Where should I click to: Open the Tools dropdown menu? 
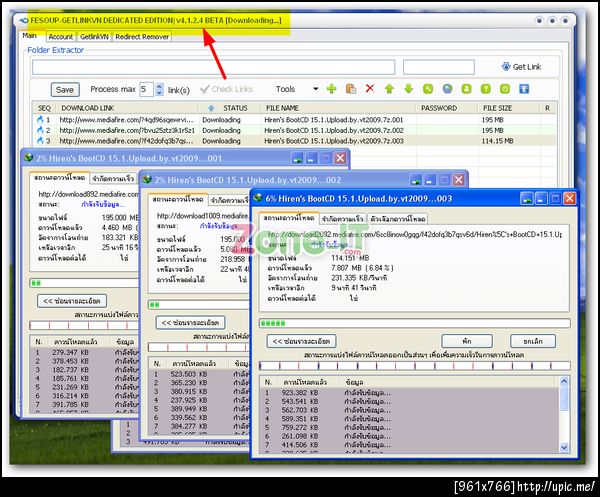click(x=297, y=89)
